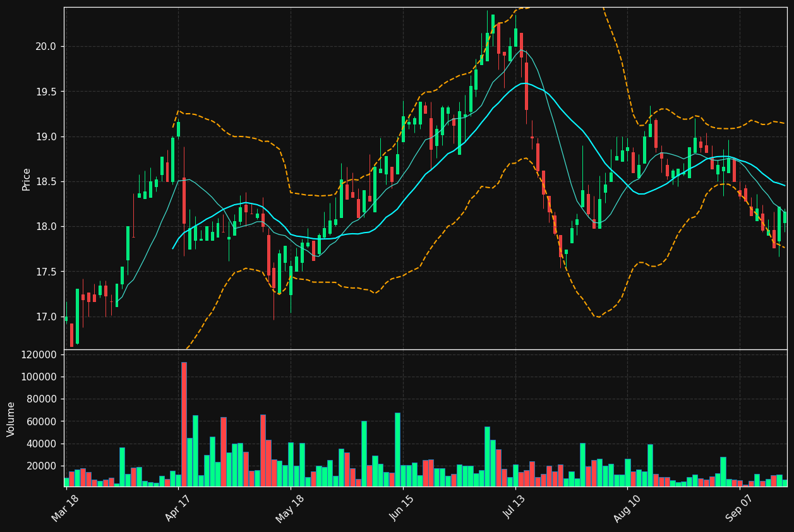The width and height of the screenshot is (794, 532).
Task: Click the 20000 volume axis label
Action: 41,466
